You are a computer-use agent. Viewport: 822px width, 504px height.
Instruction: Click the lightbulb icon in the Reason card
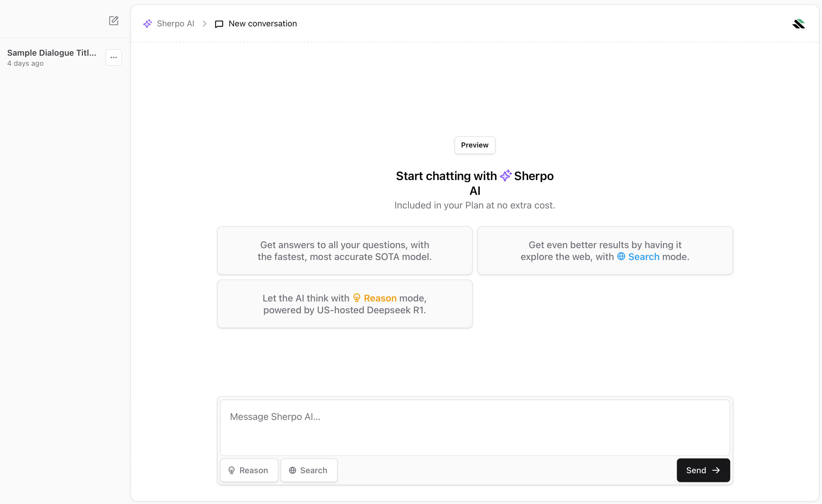pyautogui.click(x=357, y=298)
